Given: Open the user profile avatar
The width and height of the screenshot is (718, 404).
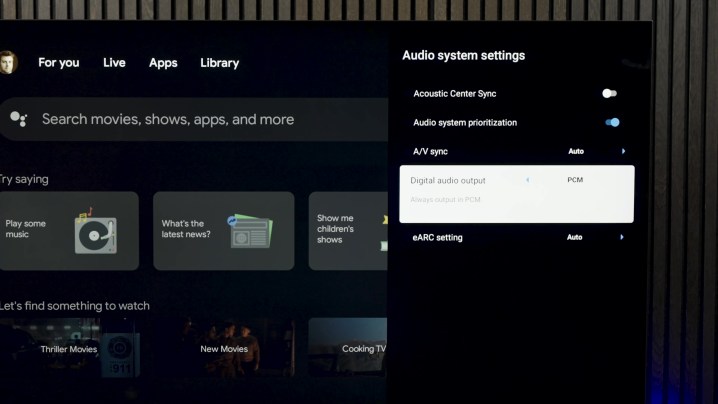Looking at the screenshot, I should point(8,62).
